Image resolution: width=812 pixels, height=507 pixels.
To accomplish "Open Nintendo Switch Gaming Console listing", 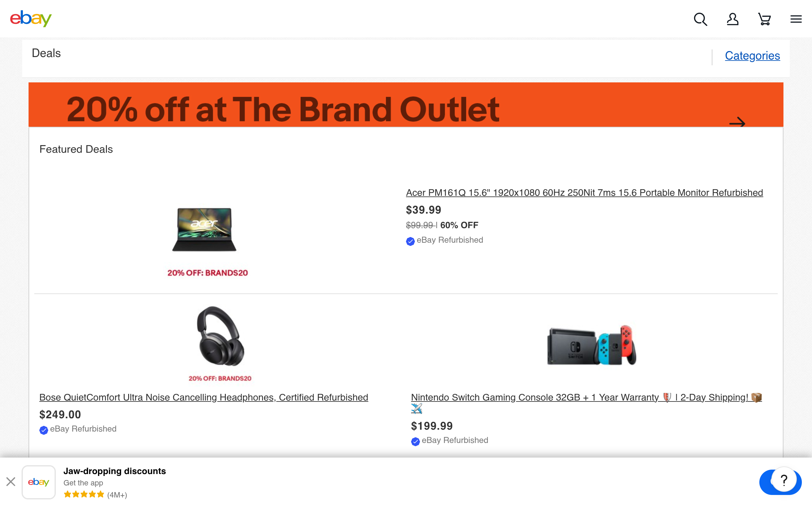I will pyautogui.click(x=586, y=397).
